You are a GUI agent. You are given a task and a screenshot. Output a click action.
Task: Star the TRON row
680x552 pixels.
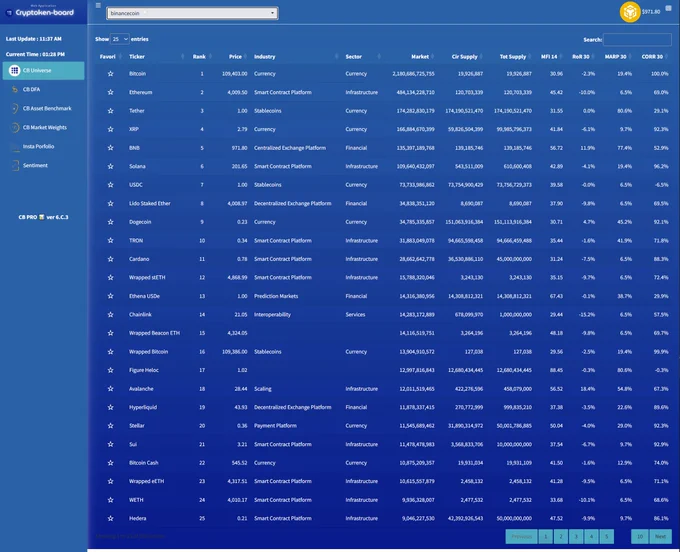[111, 241]
